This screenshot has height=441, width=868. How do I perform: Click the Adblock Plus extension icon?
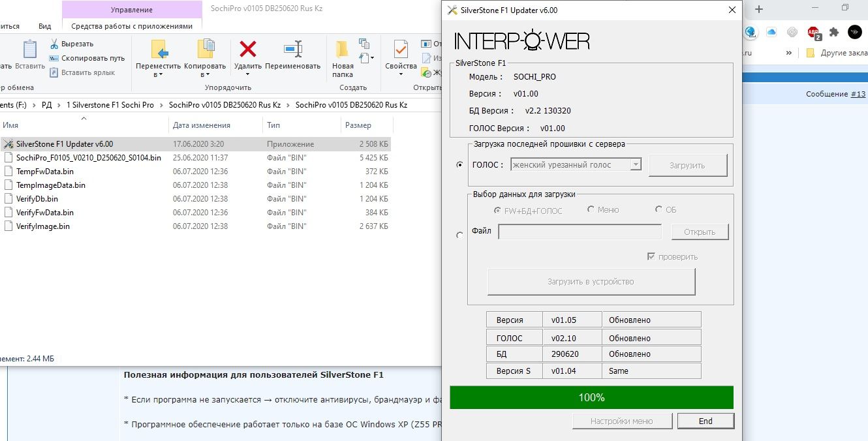click(x=813, y=32)
